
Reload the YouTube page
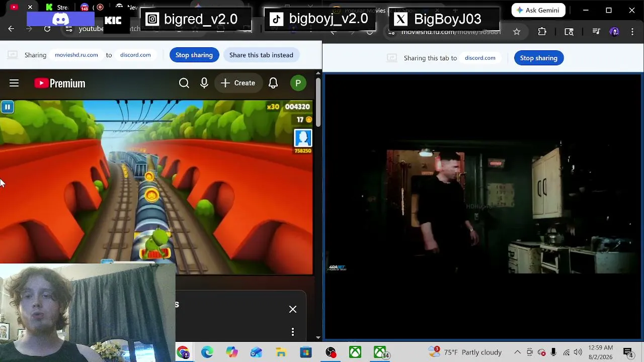point(47,29)
